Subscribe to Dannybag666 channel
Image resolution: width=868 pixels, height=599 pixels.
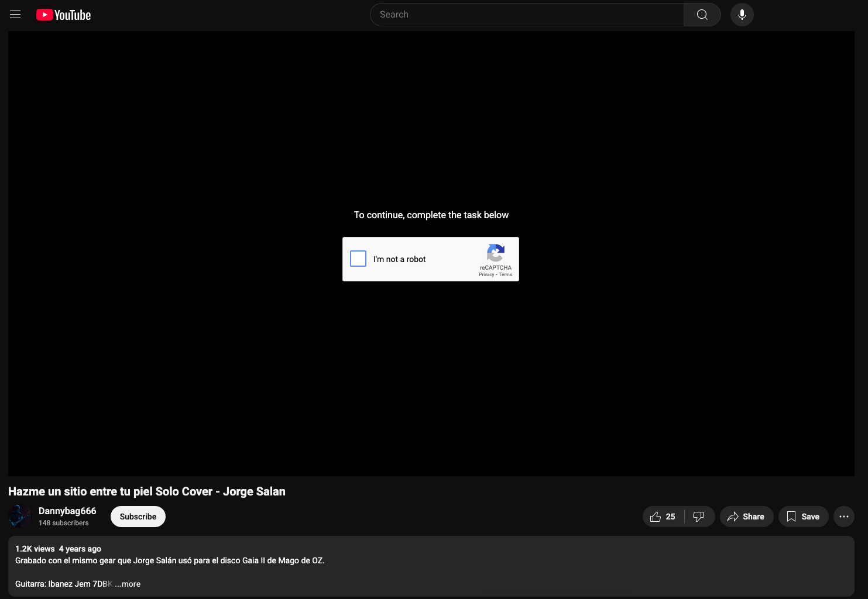click(138, 517)
